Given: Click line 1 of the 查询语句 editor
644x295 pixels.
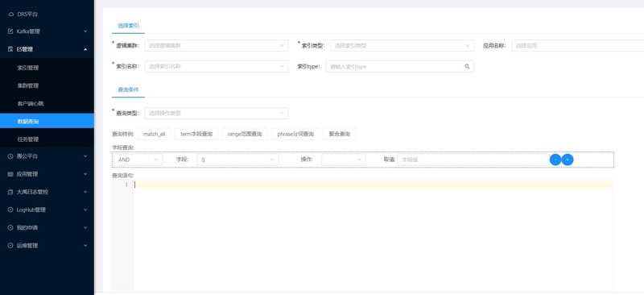Looking at the screenshot, I should pos(373,185).
